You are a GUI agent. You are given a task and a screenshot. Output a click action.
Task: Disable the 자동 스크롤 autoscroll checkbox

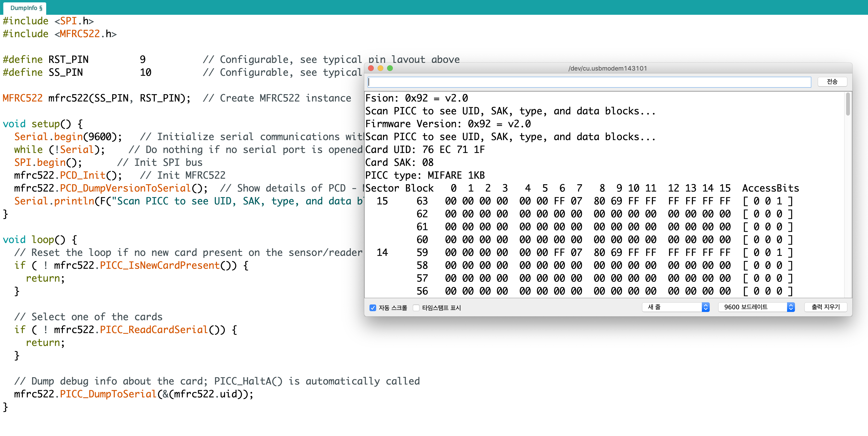pyautogui.click(x=373, y=308)
